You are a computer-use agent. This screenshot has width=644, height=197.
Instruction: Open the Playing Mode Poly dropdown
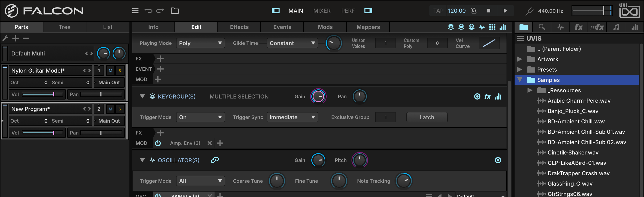[201, 43]
